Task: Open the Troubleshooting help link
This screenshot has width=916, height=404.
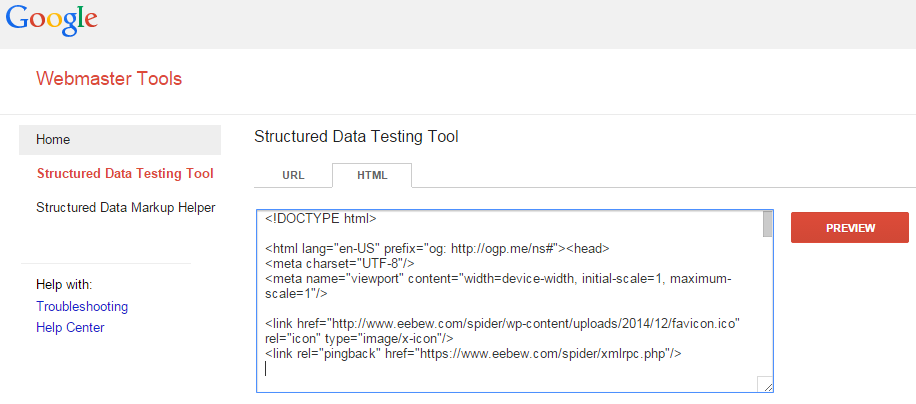Action: coord(82,307)
